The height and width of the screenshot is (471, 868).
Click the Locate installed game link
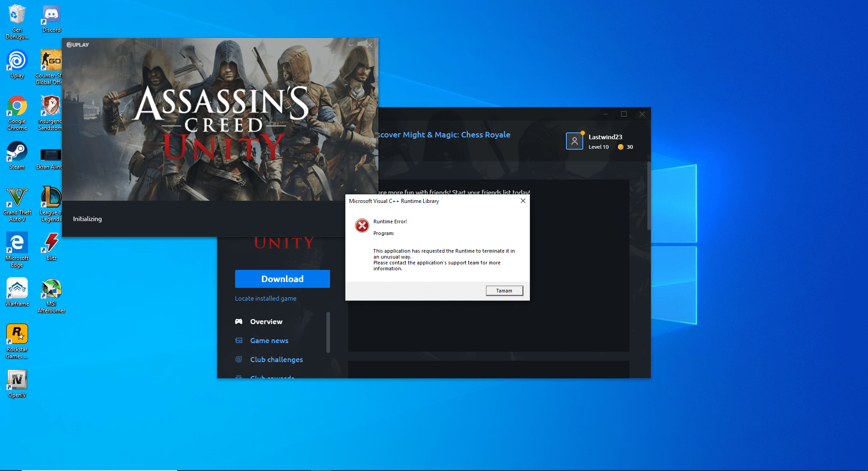(x=266, y=298)
